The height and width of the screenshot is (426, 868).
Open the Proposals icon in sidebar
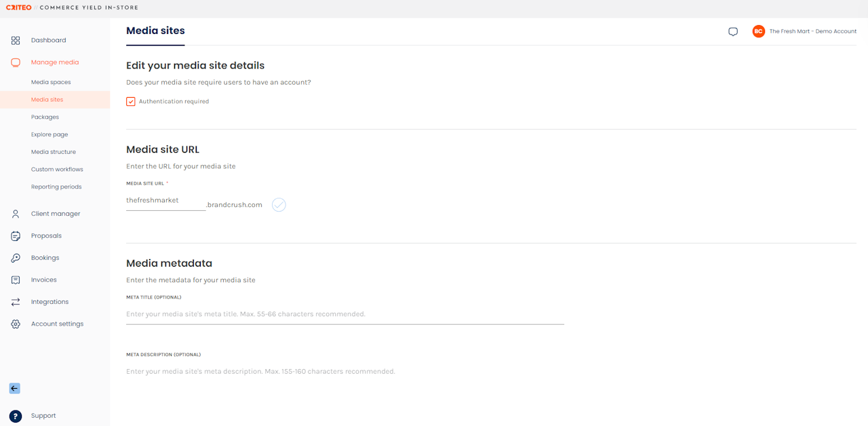16,236
